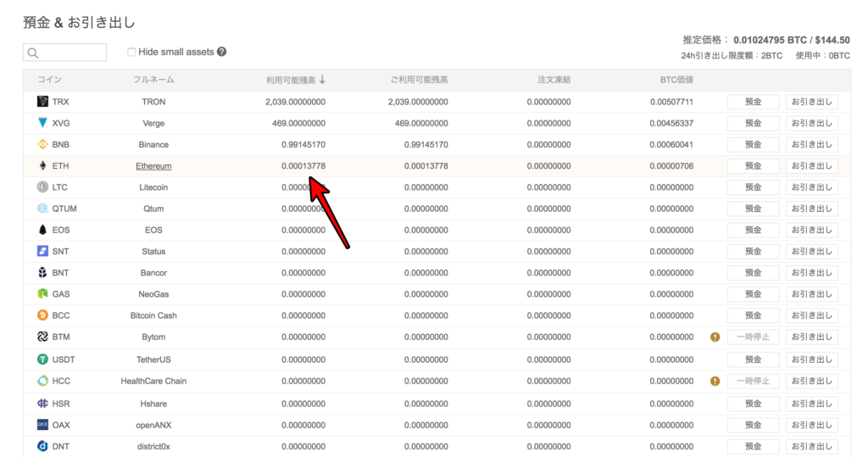Click the GAS NeoGas coin icon
This screenshot has width=868, height=457.
pos(42,294)
